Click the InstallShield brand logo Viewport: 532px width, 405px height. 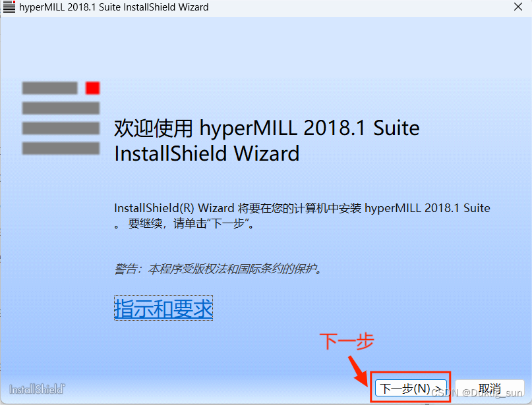[x=37, y=389]
